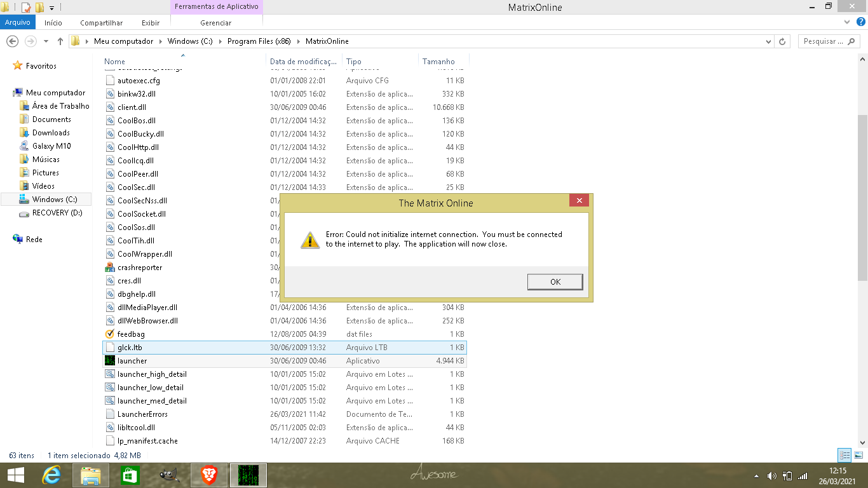Viewport: 868px width, 488px height.
Task: Go up one folder level
Action: [60, 41]
